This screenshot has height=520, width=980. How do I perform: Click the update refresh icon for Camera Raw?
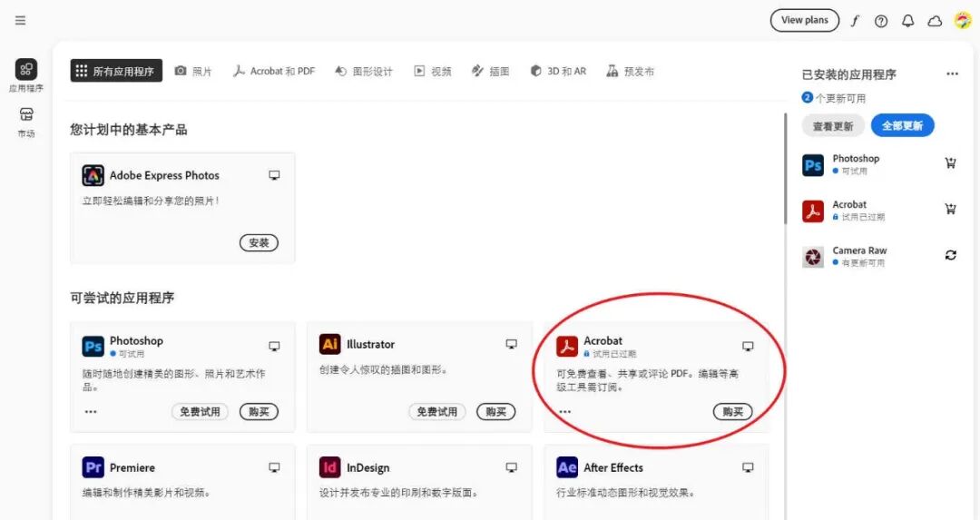tap(951, 255)
